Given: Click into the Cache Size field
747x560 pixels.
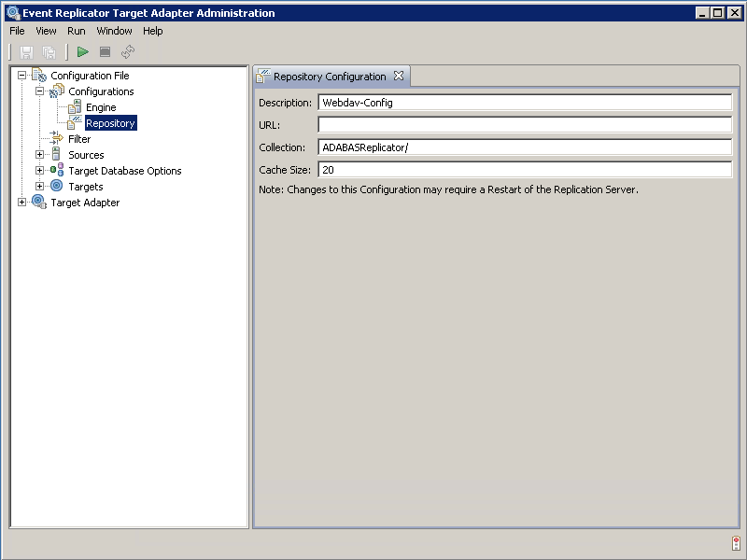Looking at the screenshot, I should coord(524,170).
